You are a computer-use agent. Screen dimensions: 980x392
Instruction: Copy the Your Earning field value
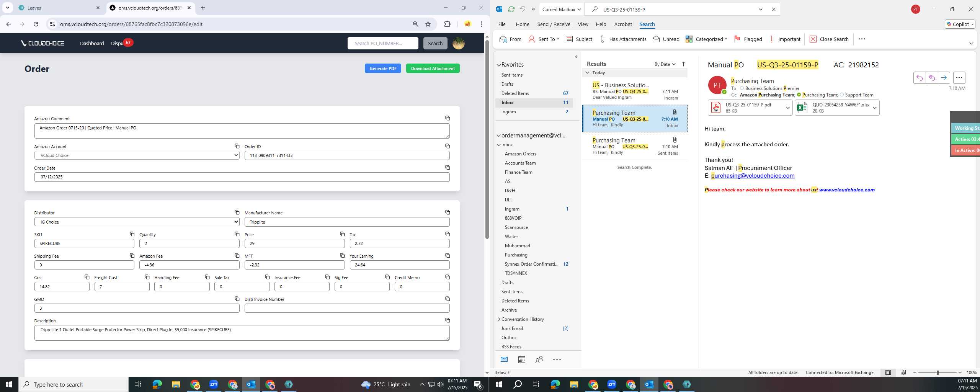(x=447, y=256)
